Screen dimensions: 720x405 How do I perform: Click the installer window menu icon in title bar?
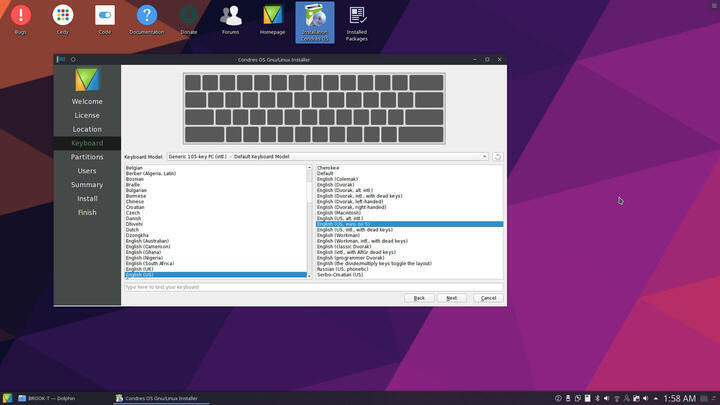point(62,59)
